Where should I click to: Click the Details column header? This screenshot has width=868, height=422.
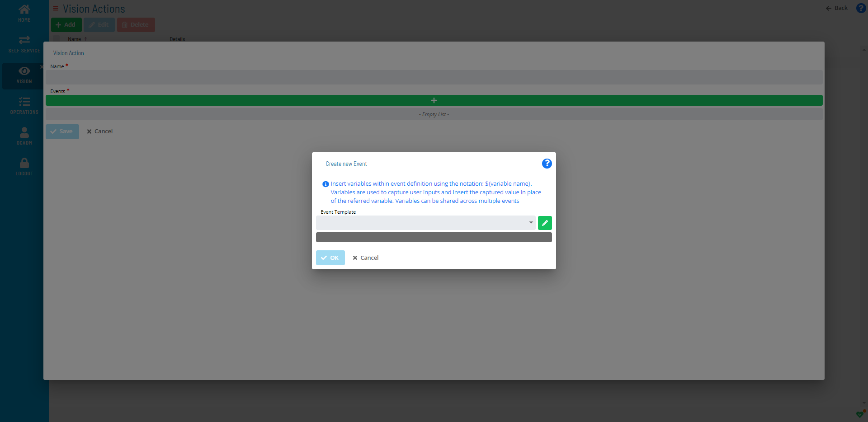point(177,39)
